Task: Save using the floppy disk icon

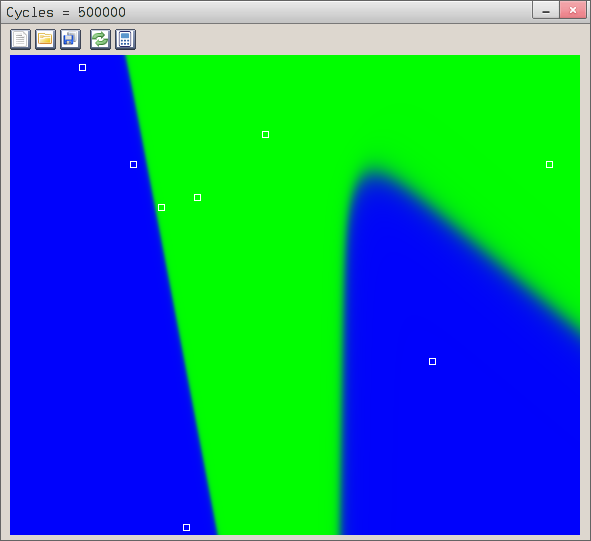Action: 70,39
